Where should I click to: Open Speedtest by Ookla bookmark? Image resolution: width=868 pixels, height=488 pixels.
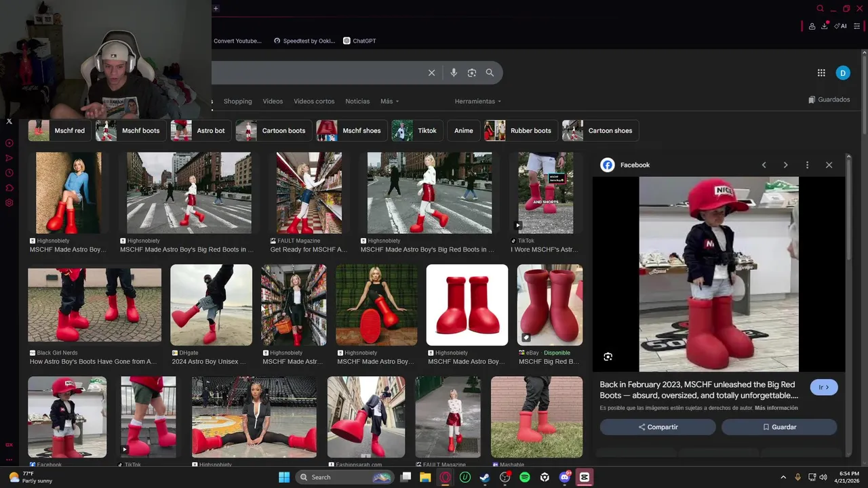[304, 41]
